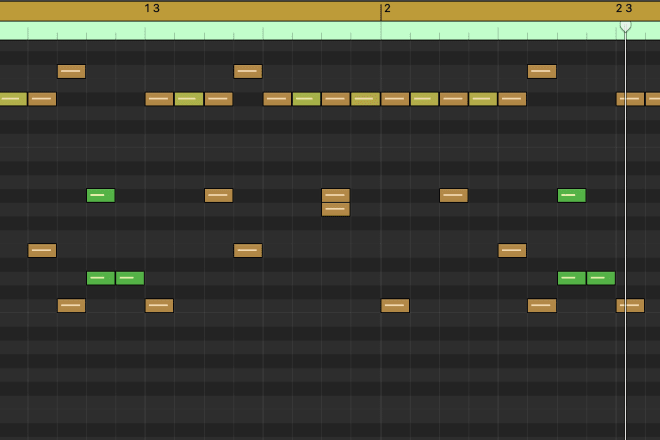Image resolution: width=660 pixels, height=440 pixels.
Task: Select the rightmost note in the top row
Action: click(542, 72)
